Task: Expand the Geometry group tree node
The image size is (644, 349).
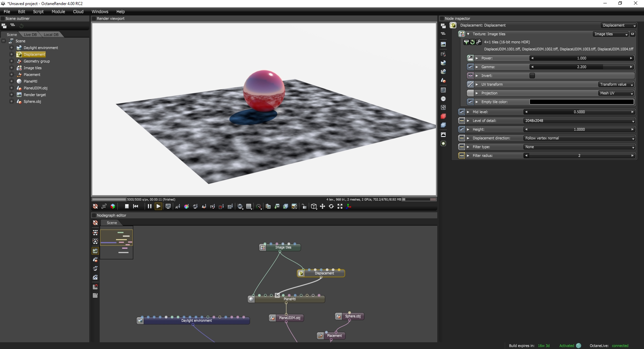Action: pos(11,61)
